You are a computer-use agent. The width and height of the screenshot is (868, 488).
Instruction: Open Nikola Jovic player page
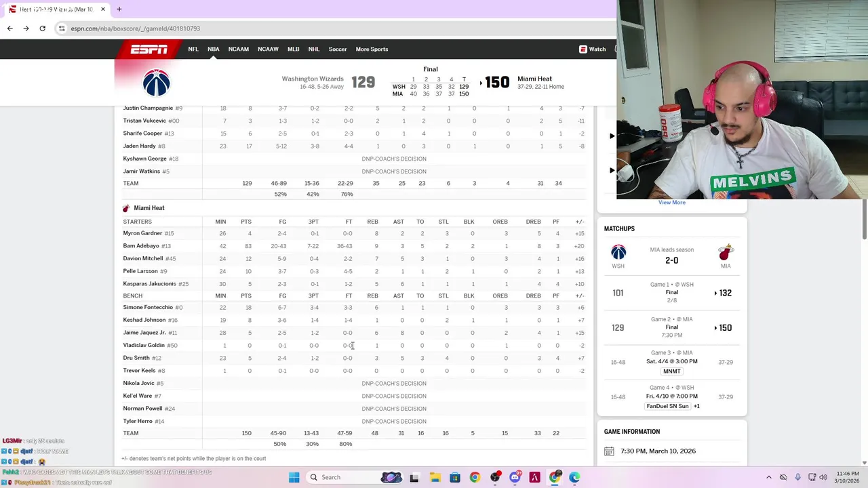point(138,384)
